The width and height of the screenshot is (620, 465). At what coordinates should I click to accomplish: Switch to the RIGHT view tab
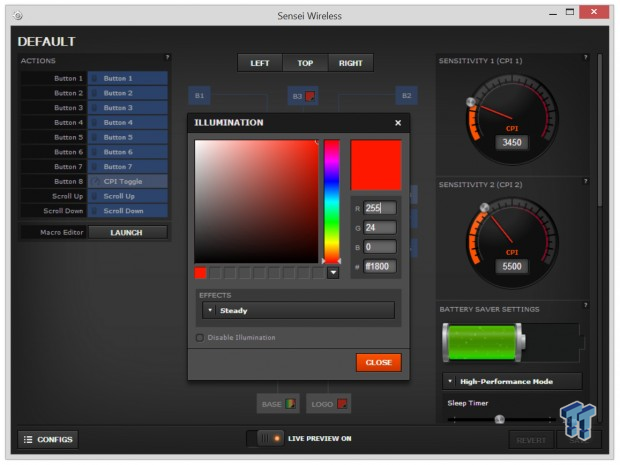coord(351,63)
